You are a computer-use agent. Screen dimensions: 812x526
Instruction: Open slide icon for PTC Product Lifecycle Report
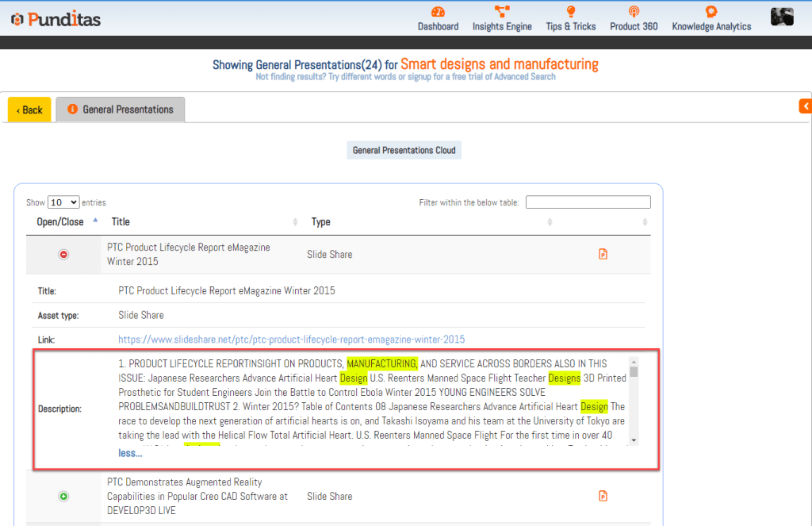603,255
